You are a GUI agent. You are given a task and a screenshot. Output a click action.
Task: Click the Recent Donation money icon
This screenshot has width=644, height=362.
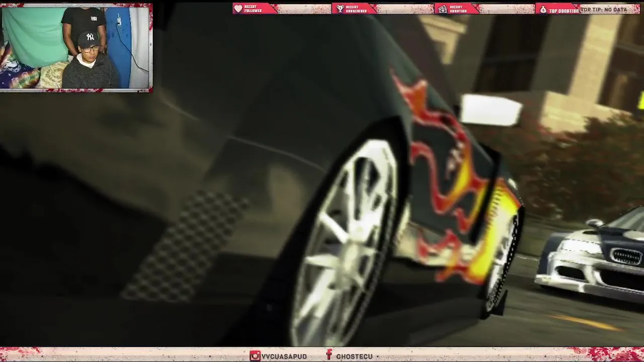(442, 9)
